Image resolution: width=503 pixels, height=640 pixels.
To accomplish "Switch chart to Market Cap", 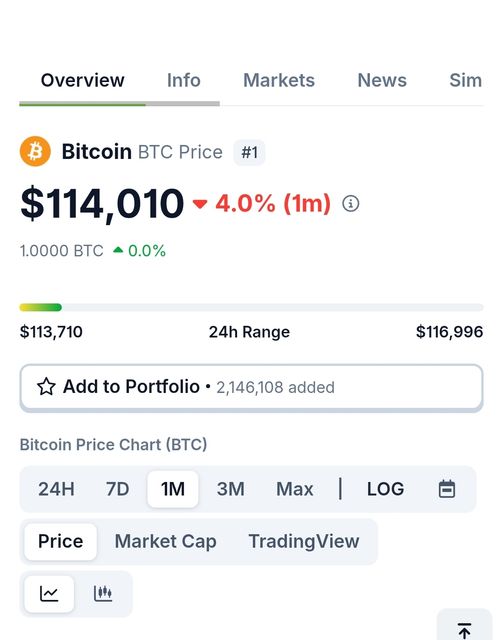I will click(x=165, y=542).
